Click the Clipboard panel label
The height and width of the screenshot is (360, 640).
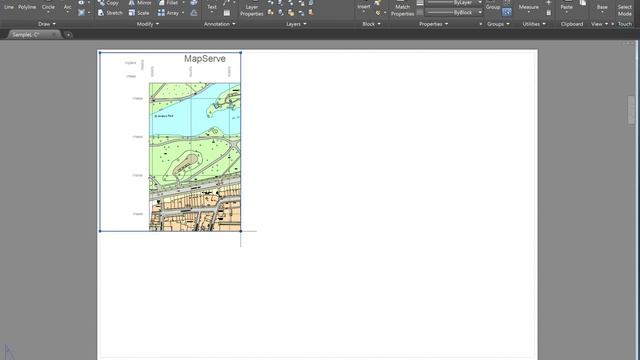tap(571, 24)
